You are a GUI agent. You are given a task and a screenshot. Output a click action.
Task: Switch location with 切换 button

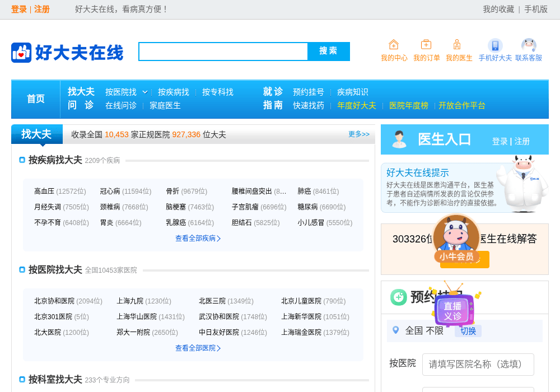468,331
